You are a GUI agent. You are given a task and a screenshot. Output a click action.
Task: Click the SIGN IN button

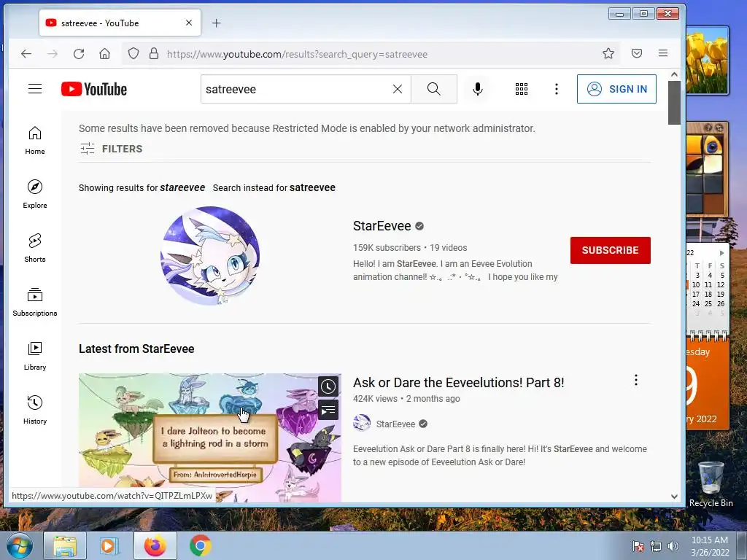pyautogui.click(x=616, y=89)
